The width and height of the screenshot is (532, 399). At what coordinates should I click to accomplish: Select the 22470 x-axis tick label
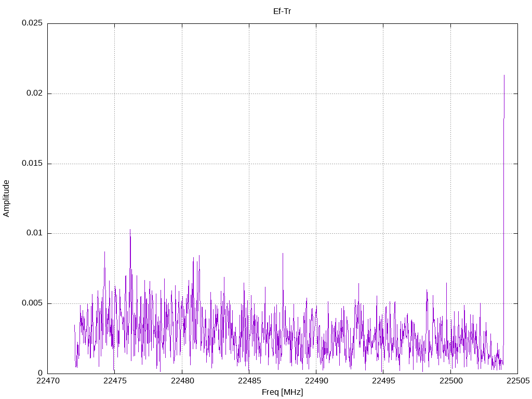48,381
